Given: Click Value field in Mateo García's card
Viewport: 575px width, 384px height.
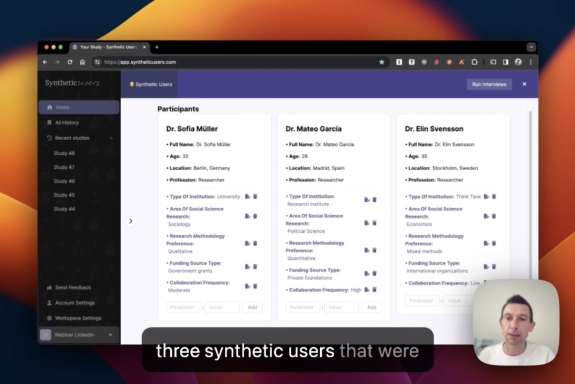Looking at the screenshot, I should (341, 307).
